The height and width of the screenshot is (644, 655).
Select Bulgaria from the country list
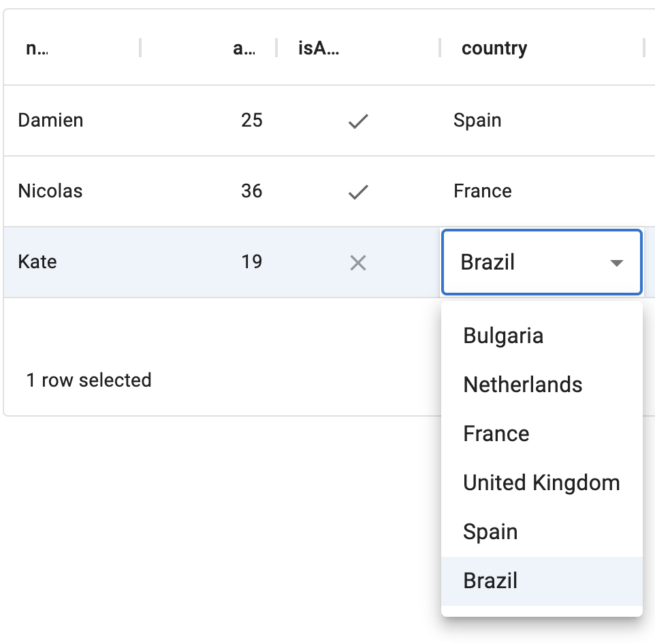[x=503, y=336]
